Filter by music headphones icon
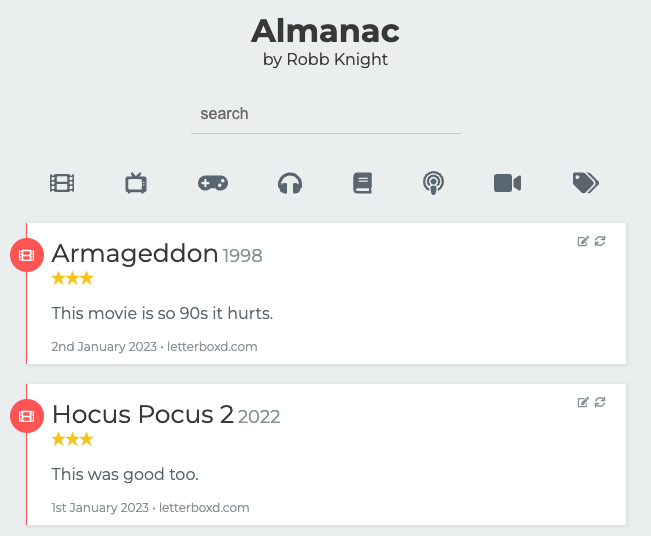 click(x=290, y=183)
